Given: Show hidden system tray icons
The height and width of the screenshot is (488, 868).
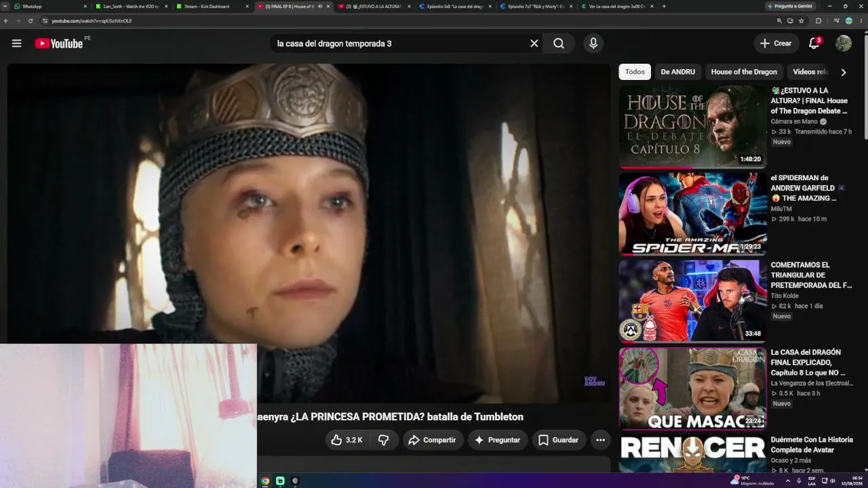Looking at the screenshot, I should (787, 481).
